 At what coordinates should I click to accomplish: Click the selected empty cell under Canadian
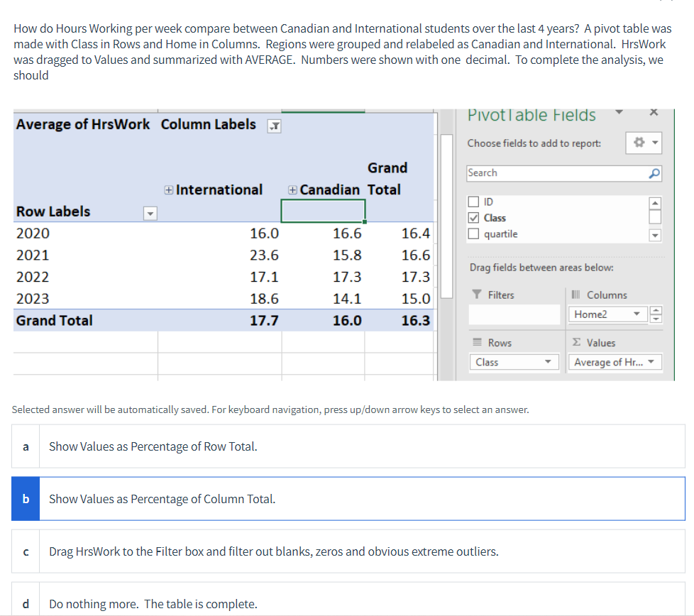323,211
